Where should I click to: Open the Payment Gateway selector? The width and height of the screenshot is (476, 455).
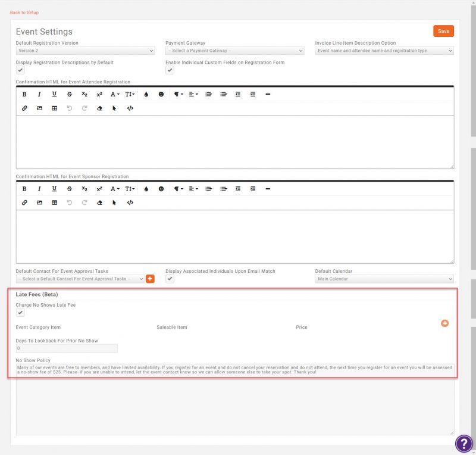click(x=234, y=51)
